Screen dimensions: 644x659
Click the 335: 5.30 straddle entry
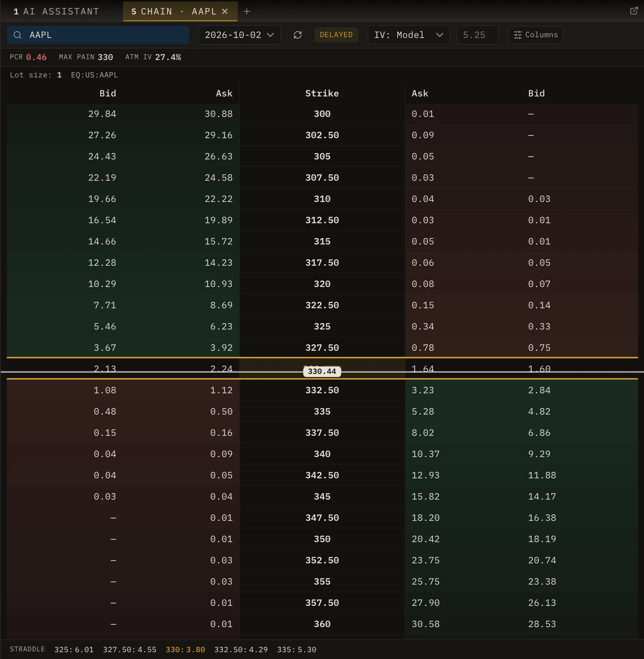pos(297,650)
